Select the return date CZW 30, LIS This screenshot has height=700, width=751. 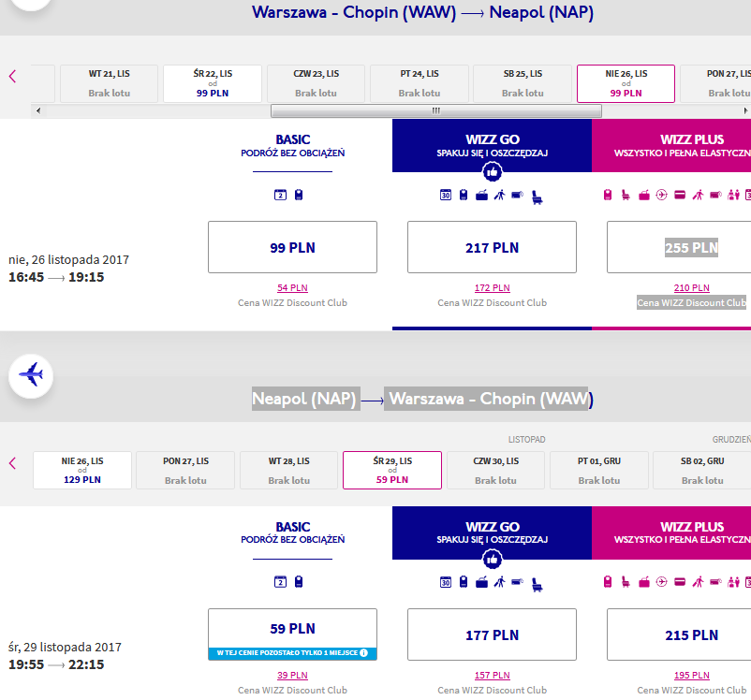point(495,470)
